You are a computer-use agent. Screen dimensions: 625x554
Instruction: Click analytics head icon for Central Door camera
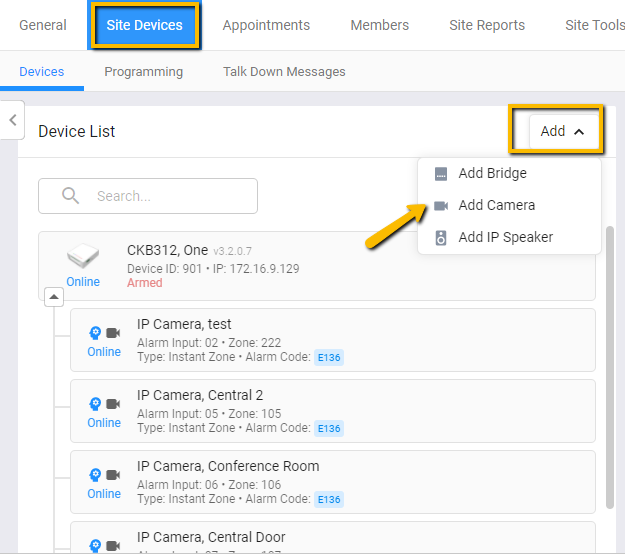coord(95,546)
